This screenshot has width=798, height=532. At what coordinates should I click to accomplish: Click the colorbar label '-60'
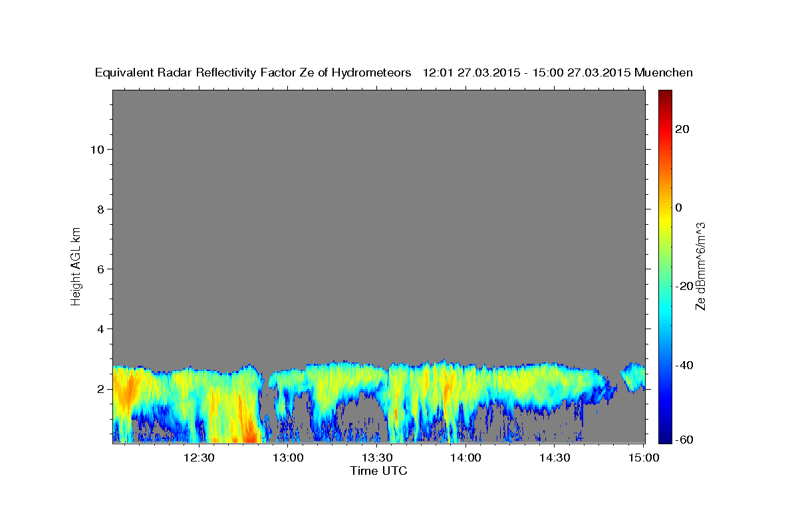click(684, 439)
